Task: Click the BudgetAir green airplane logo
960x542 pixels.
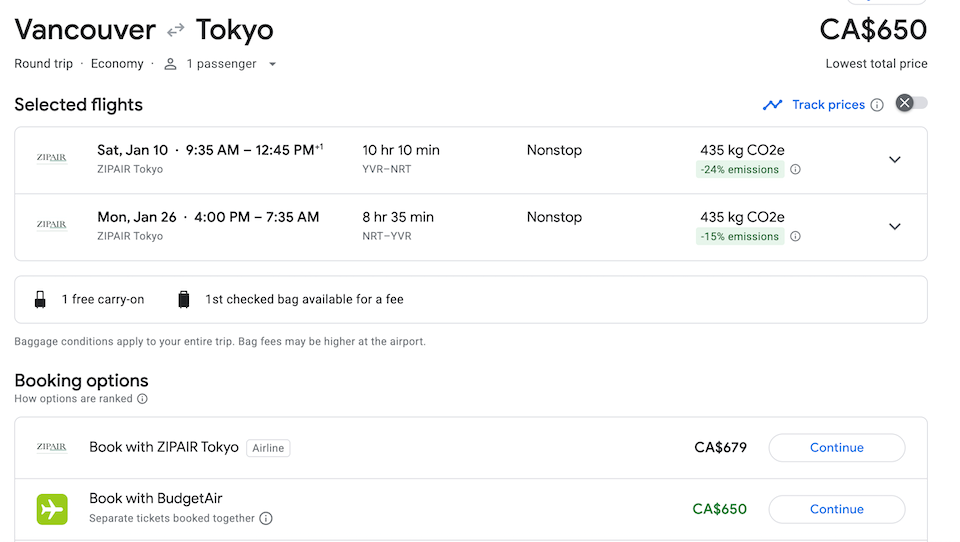Action: point(52,509)
